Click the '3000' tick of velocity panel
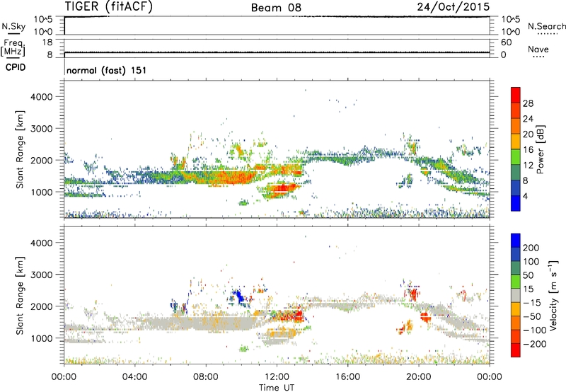Viewport: 566px width, 392px height. (42, 275)
